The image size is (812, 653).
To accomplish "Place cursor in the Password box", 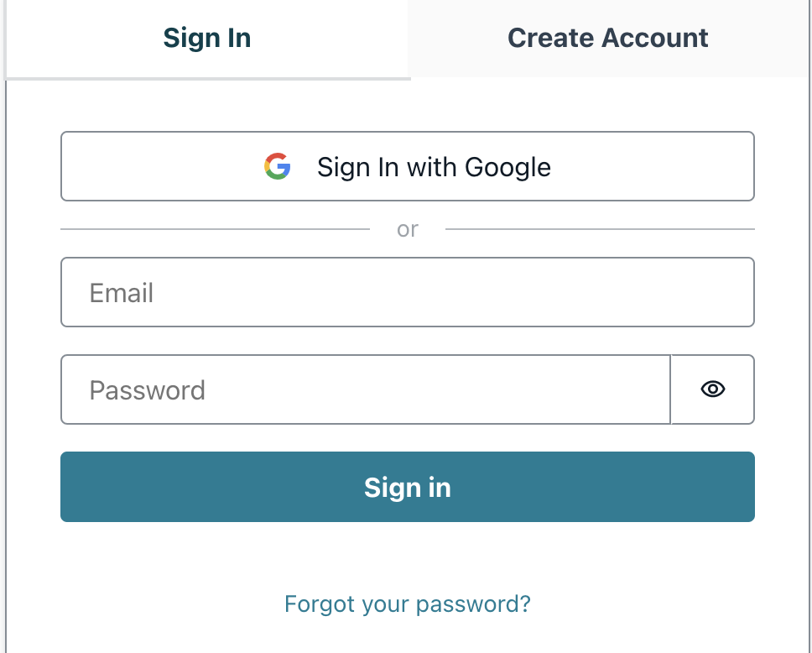I will coord(365,389).
